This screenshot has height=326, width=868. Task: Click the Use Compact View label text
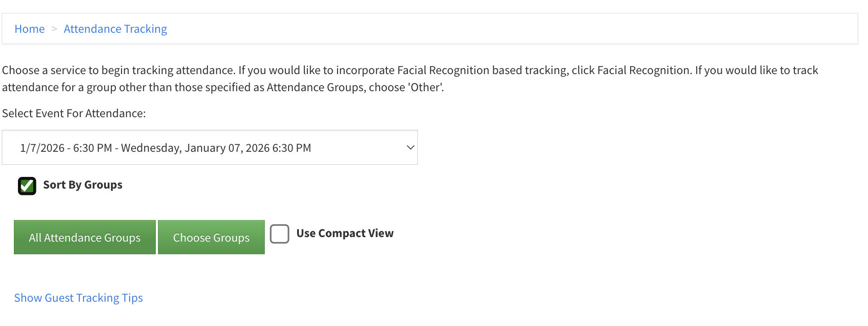pyautogui.click(x=345, y=233)
